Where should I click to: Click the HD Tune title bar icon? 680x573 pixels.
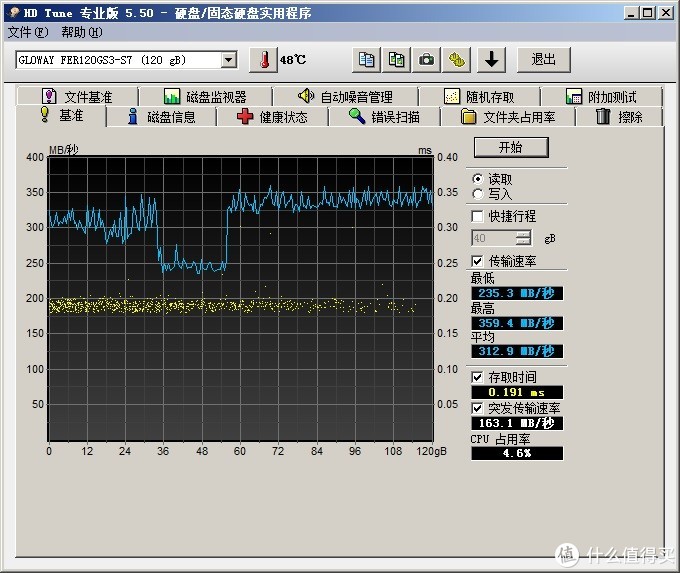14,13
